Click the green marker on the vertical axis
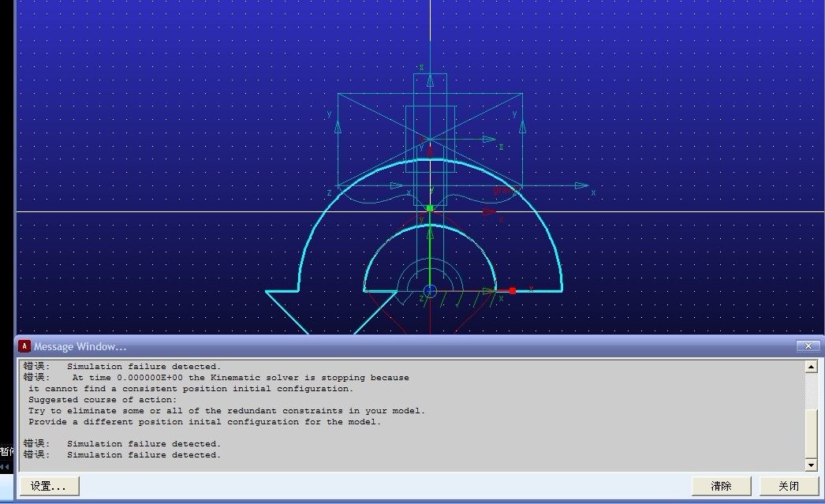Viewport: 825px width, 504px height. (x=430, y=208)
